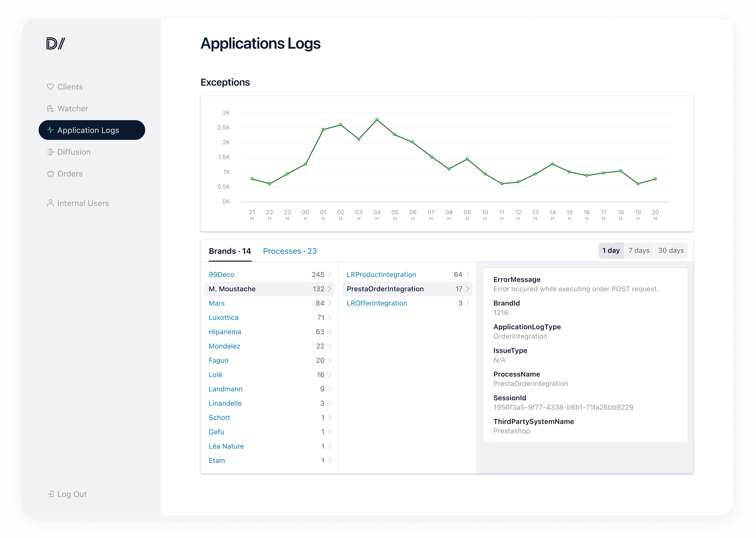Select the 1 day time range
Image resolution: width=756 pixels, height=538 pixels.
click(611, 250)
